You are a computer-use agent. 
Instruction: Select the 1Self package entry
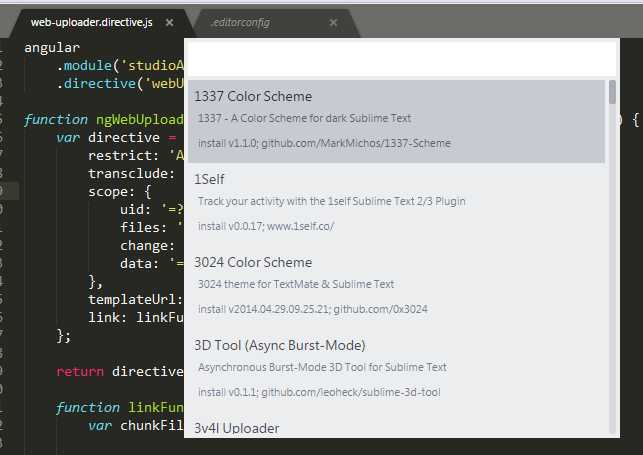pyautogui.click(x=396, y=204)
